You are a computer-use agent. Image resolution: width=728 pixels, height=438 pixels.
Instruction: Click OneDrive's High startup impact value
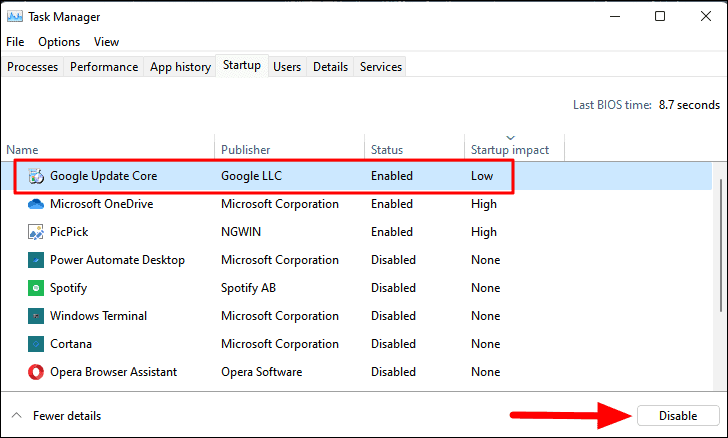coord(484,204)
